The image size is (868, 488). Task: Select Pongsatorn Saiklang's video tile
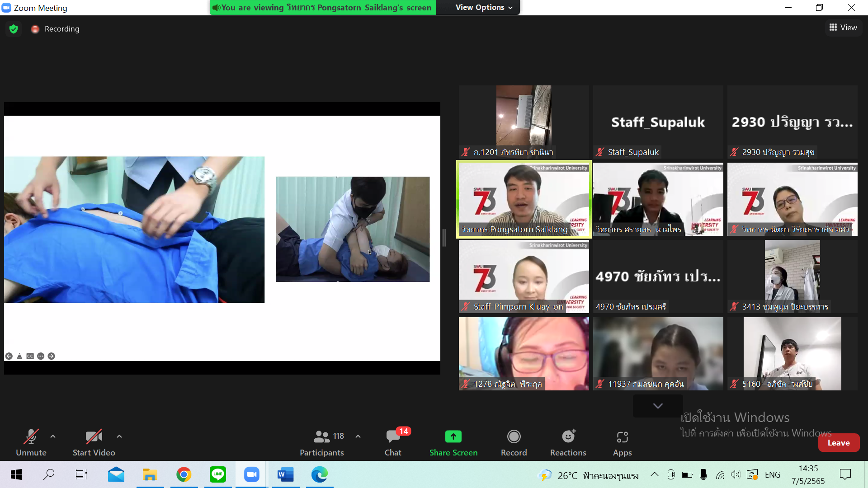click(x=524, y=199)
